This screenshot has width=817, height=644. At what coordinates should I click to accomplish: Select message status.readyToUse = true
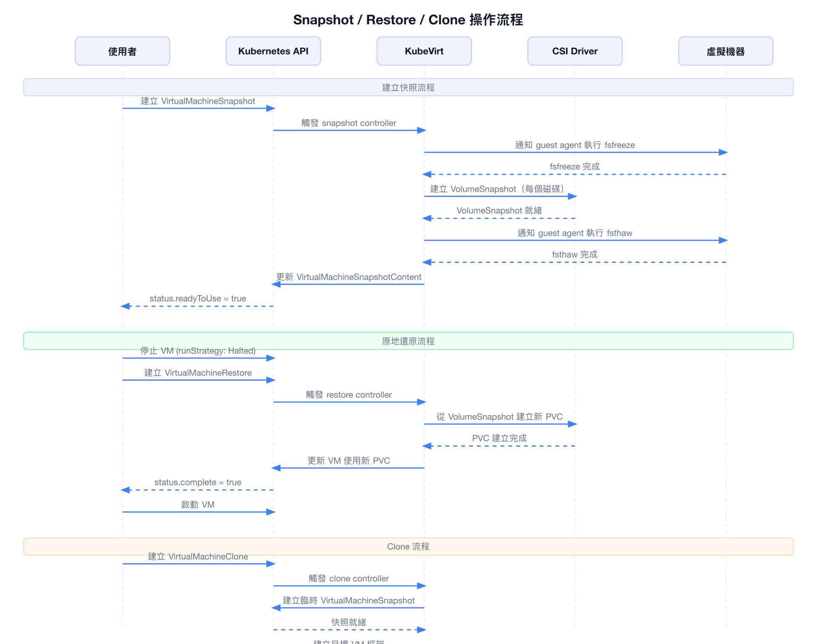coord(198,299)
